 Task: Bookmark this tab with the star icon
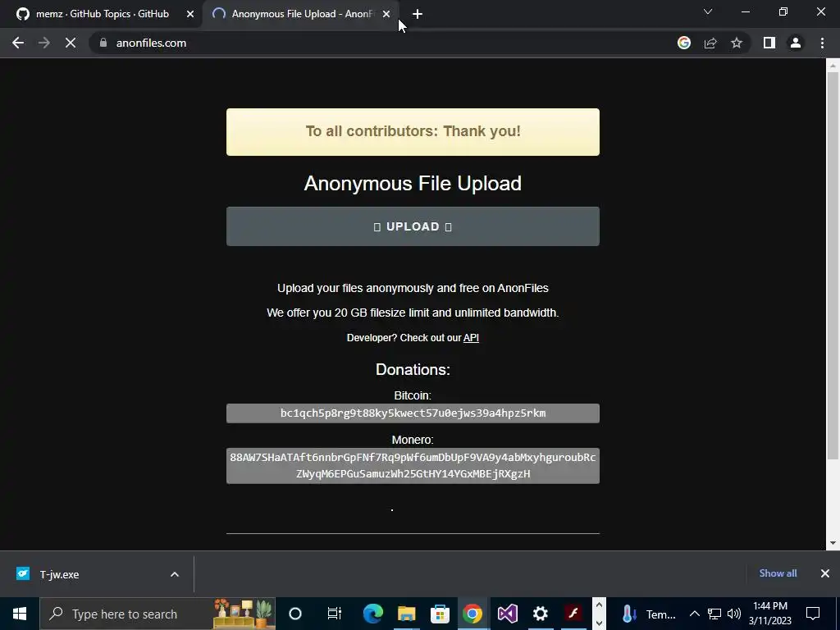point(737,43)
